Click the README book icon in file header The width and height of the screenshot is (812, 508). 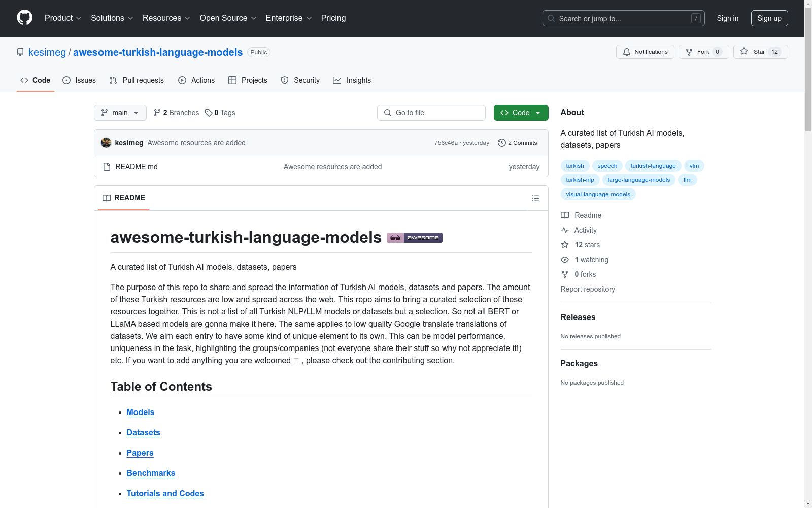107,198
